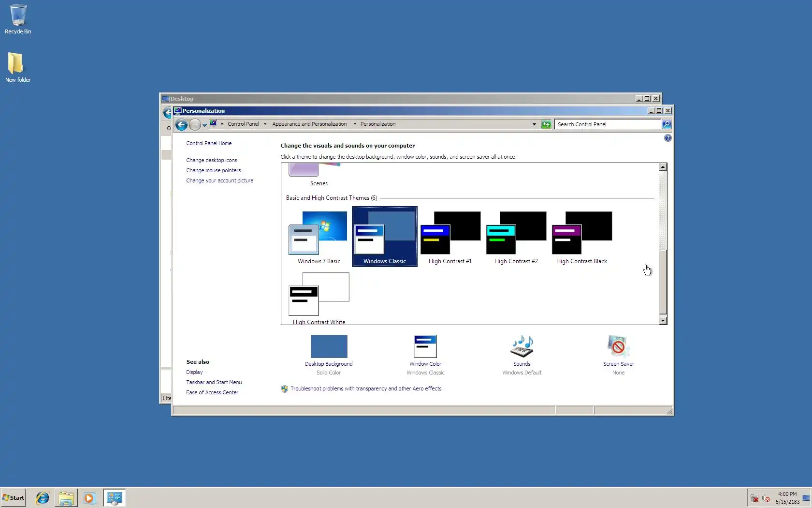Image resolution: width=812 pixels, height=508 pixels.
Task: Click the Desktop window title bar icon
Action: tap(166, 99)
